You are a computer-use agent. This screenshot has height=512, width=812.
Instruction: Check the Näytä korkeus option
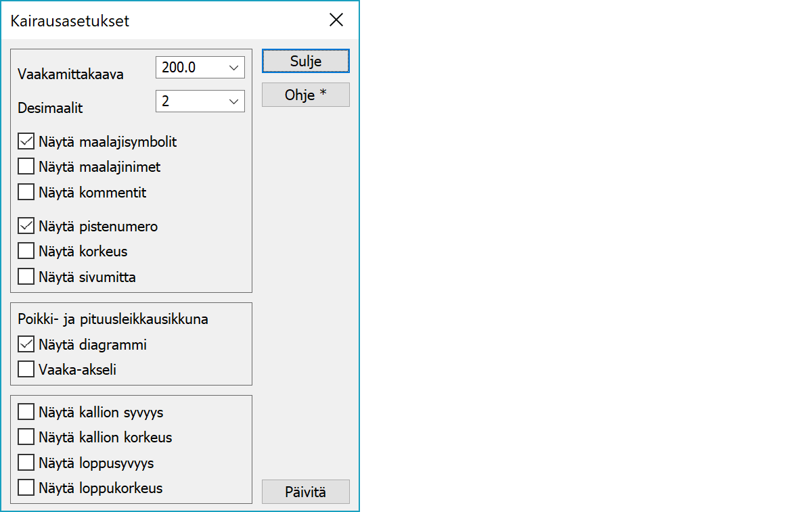[26, 251]
